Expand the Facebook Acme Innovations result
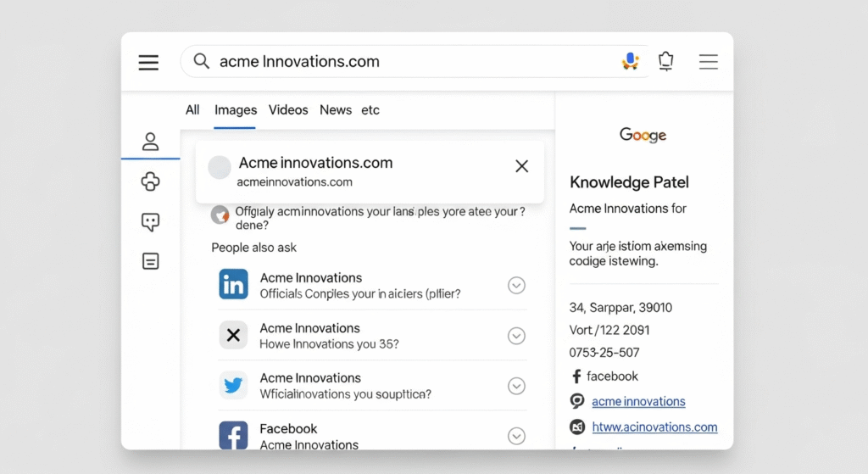This screenshot has height=474, width=868. (516, 436)
